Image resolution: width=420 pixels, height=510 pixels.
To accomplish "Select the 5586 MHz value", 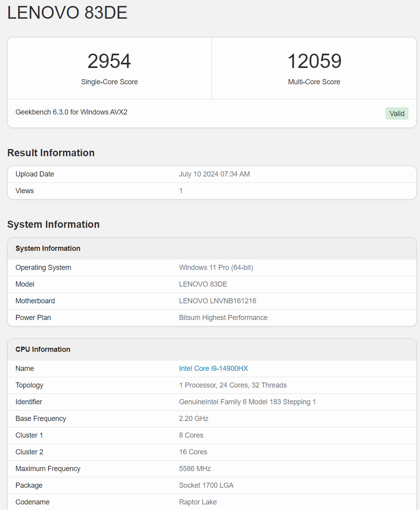I will point(195,469).
